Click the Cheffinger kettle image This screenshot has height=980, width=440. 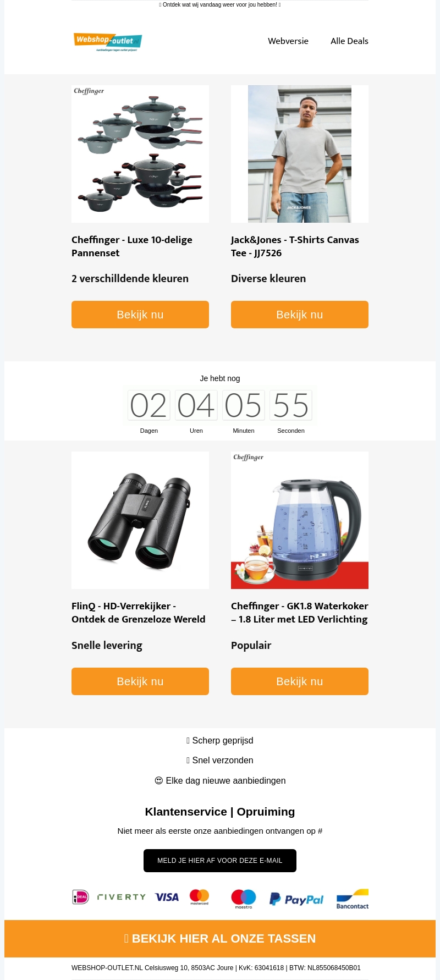tap(300, 520)
